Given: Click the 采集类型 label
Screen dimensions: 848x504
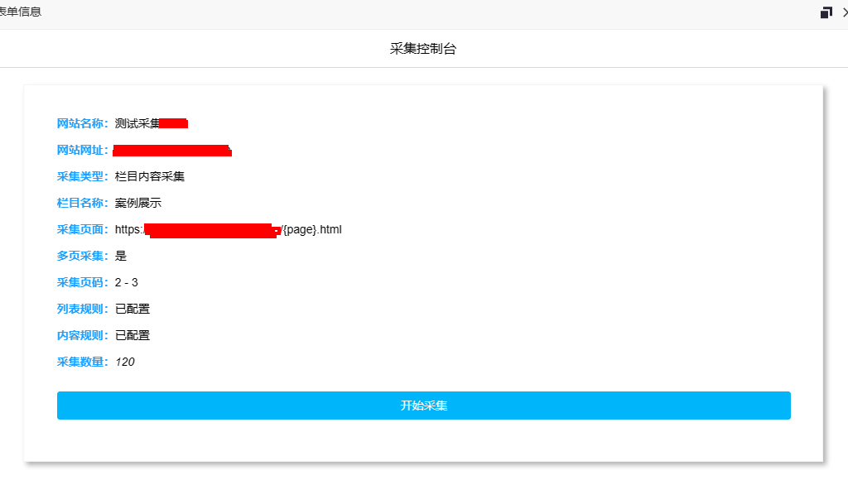Looking at the screenshot, I should click(x=80, y=176).
